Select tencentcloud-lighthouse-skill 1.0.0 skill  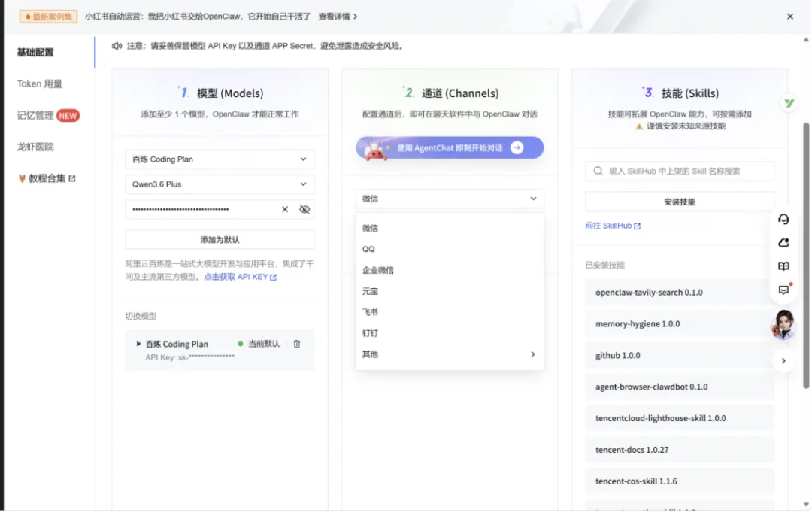[680, 419]
